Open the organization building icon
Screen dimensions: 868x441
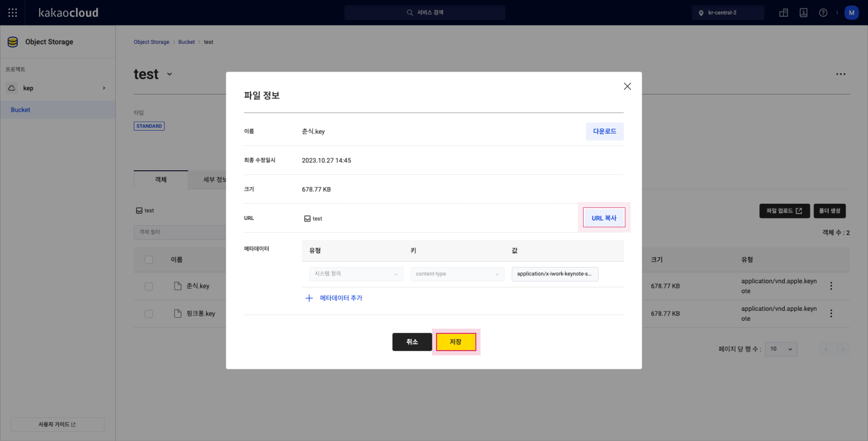point(783,13)
